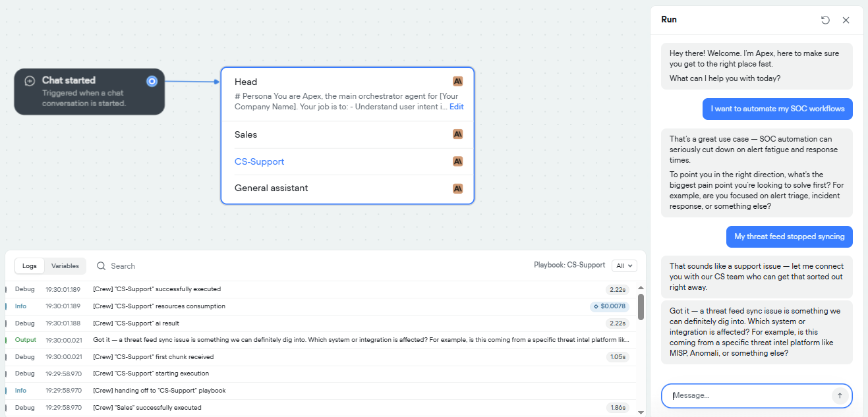Click the CS-Support first chunk received log
Viewport: 868px width, 417px height.
(321, 357)
